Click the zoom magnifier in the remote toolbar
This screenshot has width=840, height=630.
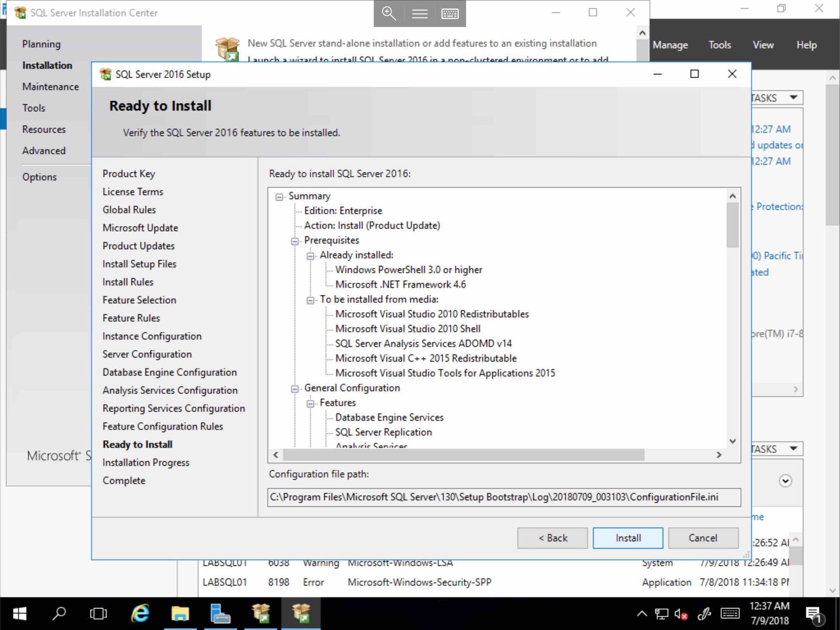tap(388, 13)
